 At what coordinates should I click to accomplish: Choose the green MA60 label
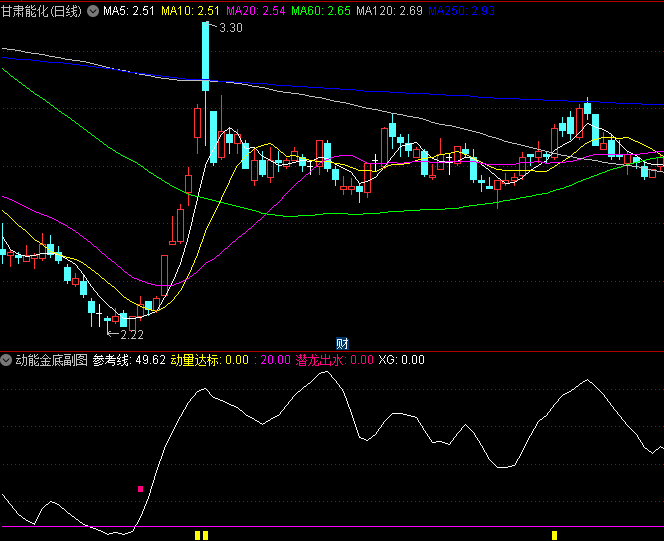tap(320, 10)
